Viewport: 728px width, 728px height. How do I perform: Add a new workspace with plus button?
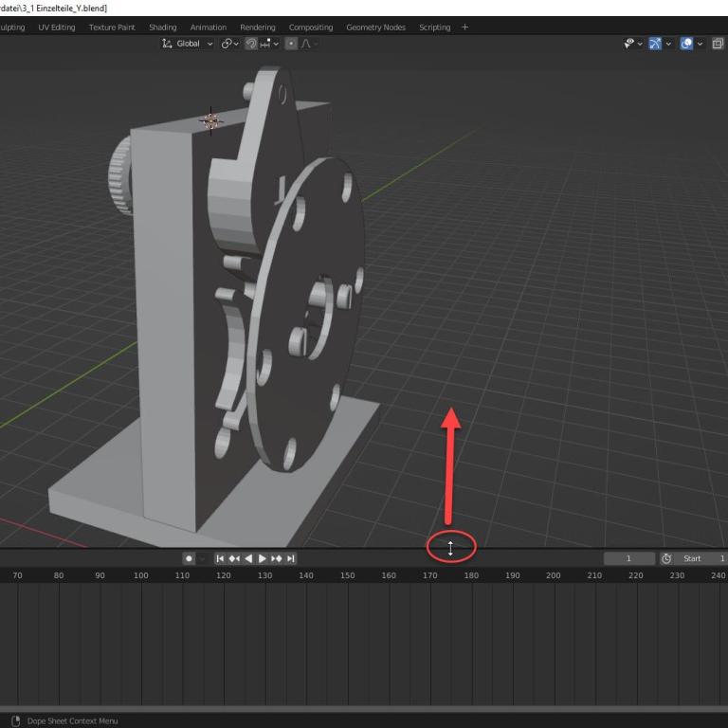464,27
